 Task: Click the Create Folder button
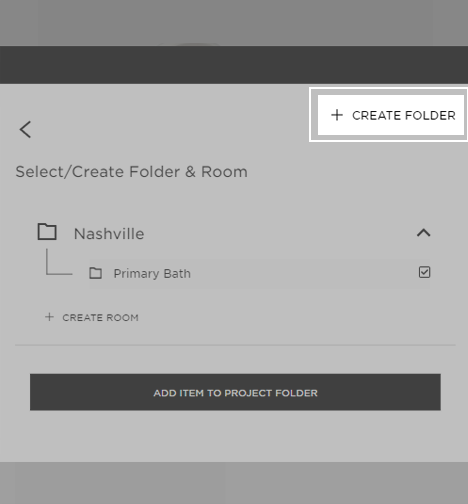(x=391, y=115)
